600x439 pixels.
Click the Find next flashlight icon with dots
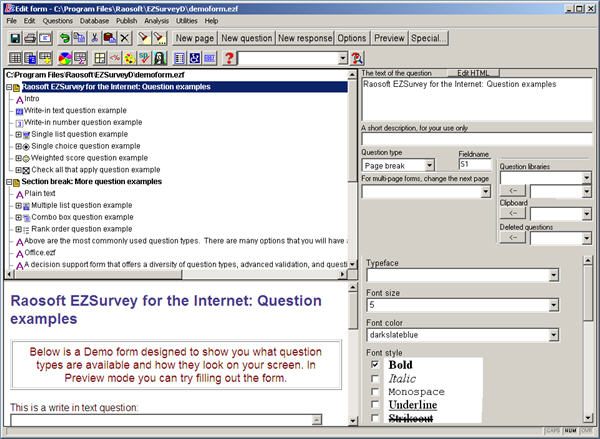tap(159, 38)
